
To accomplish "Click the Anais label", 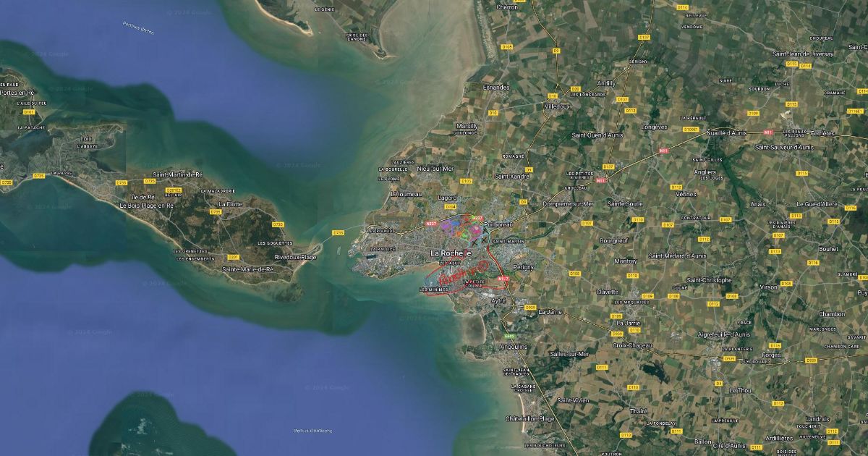I will (x=758, y=204).
